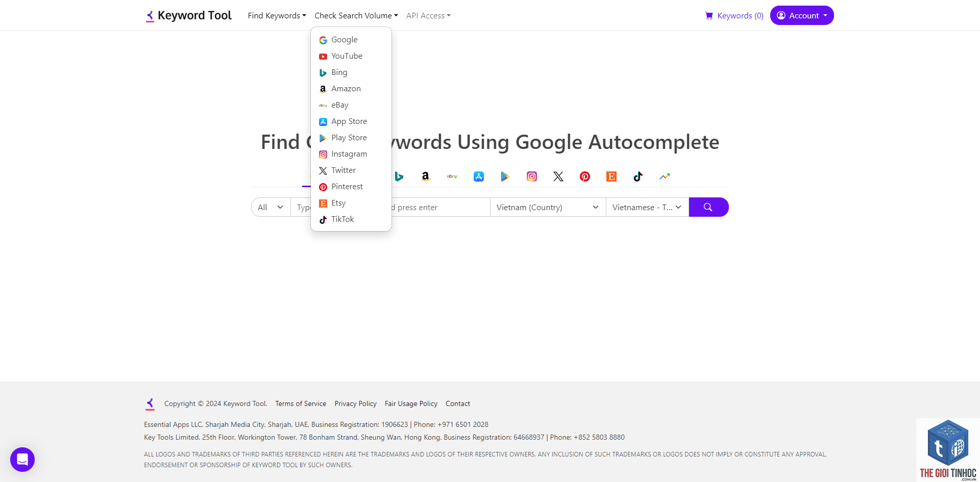
Task: Open the Contact link in footer
Action: [458, 403]
